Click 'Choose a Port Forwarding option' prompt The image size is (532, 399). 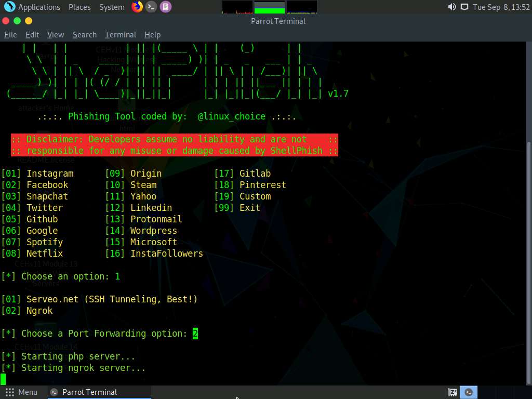click(100, 334)
